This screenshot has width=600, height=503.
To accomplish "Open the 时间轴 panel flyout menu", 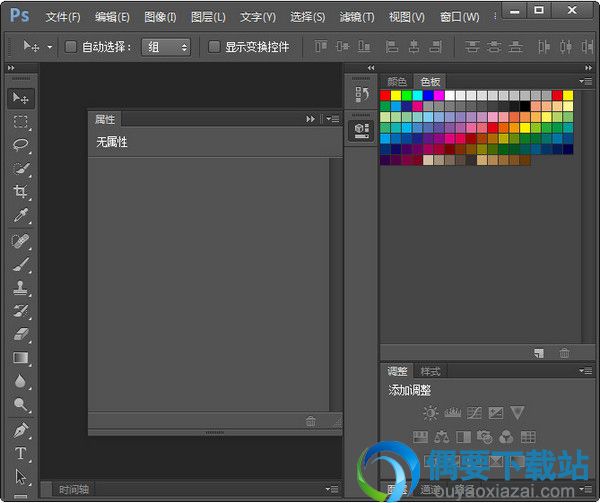I will click(x=332, y=489).
